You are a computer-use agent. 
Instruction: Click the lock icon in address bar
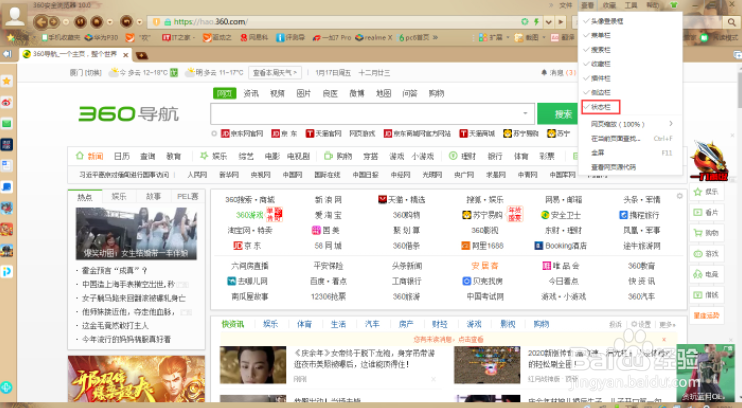tap(167, 22)
